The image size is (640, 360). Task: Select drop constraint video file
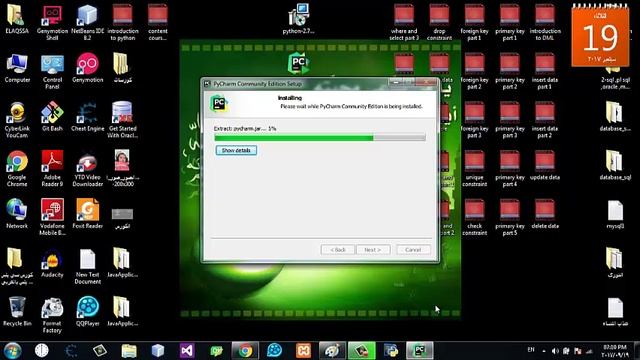pyautogui.click(x=439, y=23)
